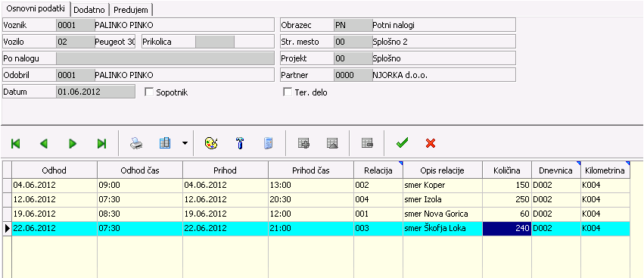The image size is (644, 278).
Task: Click the Datum field 01.06.2012
Action: pyautogui.click(x=95, y=92)
